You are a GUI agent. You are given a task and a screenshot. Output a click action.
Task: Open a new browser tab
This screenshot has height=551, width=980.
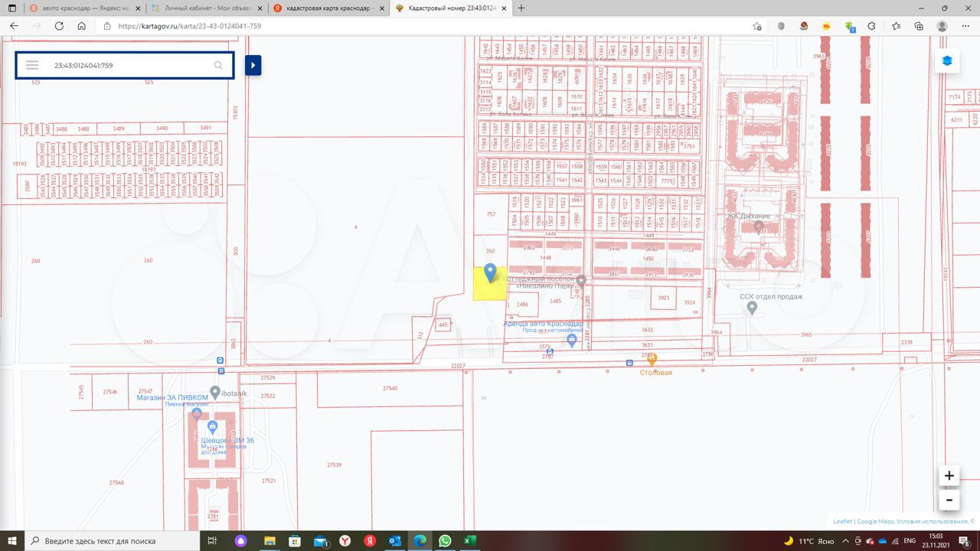tap(521, 8)
